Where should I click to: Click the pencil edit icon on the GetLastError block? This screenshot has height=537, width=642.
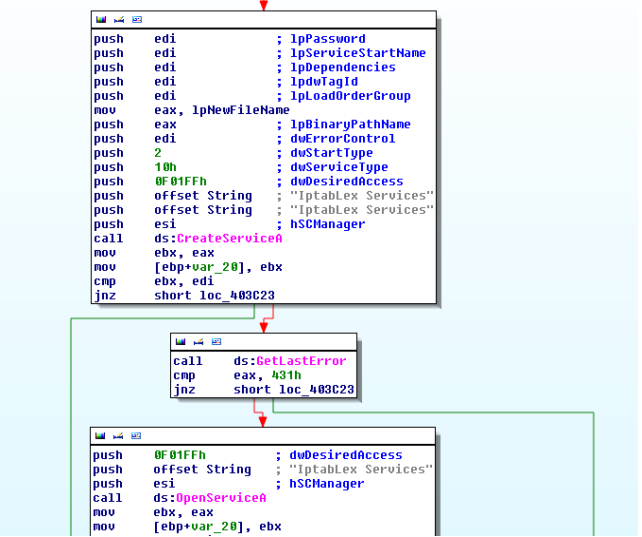tap(198, 342)
